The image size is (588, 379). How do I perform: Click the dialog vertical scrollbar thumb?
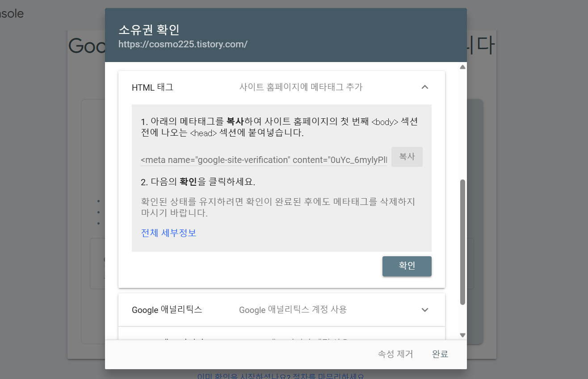[x=462, y=242]
